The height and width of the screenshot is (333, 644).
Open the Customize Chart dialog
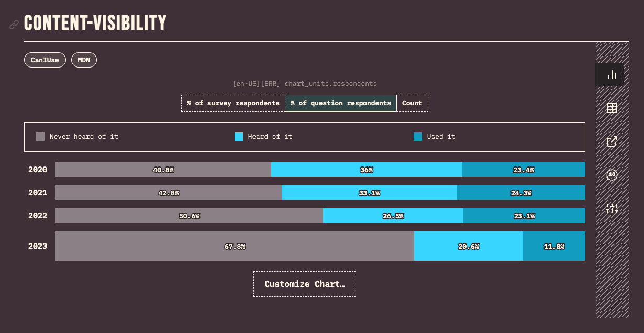coord(305,284)
